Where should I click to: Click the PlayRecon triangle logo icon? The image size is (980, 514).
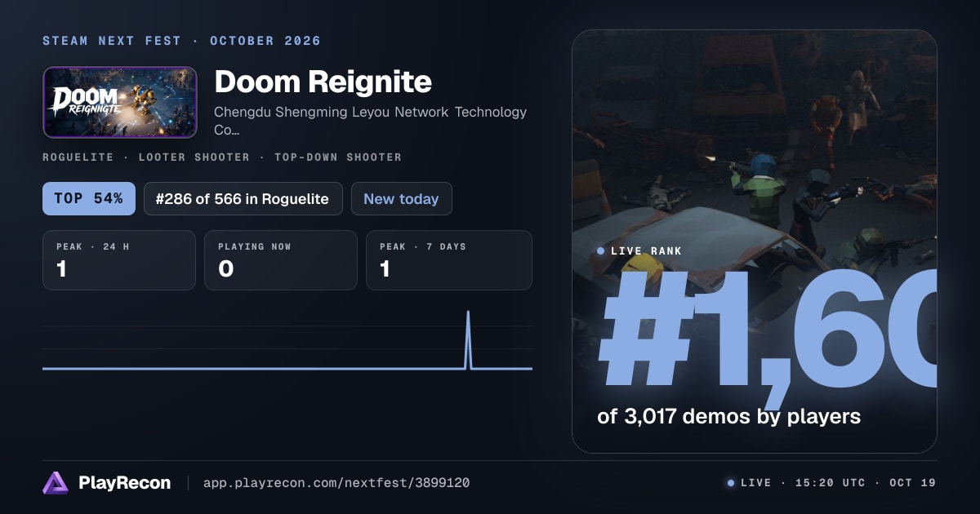(56, 483)
